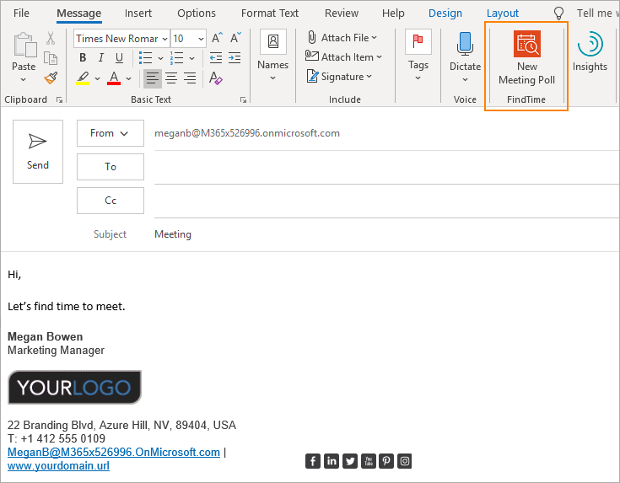Click the YOURLOGO image in signature
This screenshot has height=483, width=620.
click(x=75, y=387)
